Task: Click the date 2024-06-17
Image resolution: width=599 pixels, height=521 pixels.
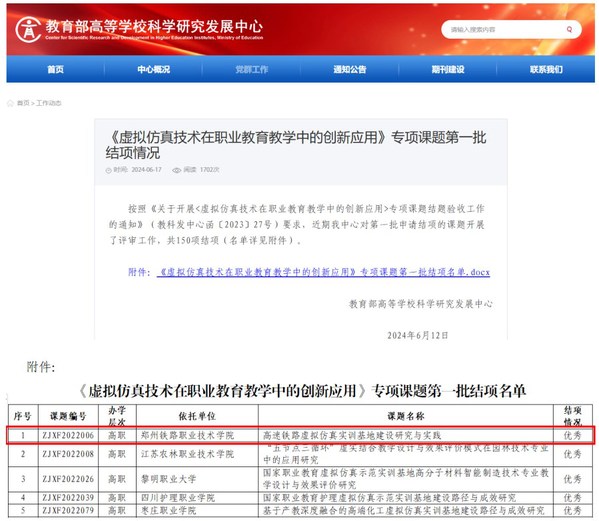Action: click(x=147, y=170)
